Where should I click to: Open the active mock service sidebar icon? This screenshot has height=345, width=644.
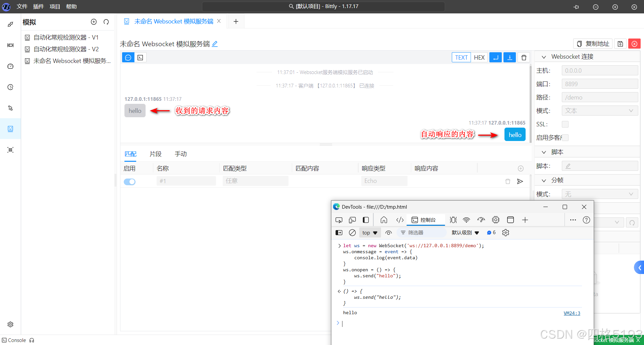tap(10, 129)
